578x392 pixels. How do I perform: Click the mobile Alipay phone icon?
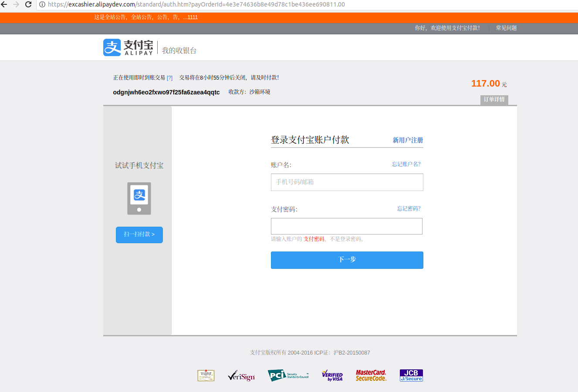coord(139,198)
